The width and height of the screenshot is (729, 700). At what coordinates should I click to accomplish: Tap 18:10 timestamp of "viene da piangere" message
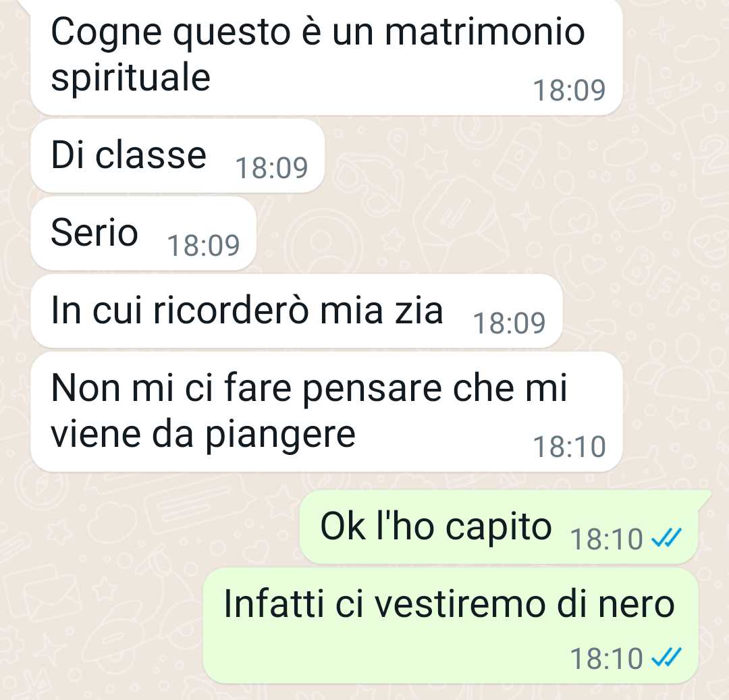coord(569,447)
